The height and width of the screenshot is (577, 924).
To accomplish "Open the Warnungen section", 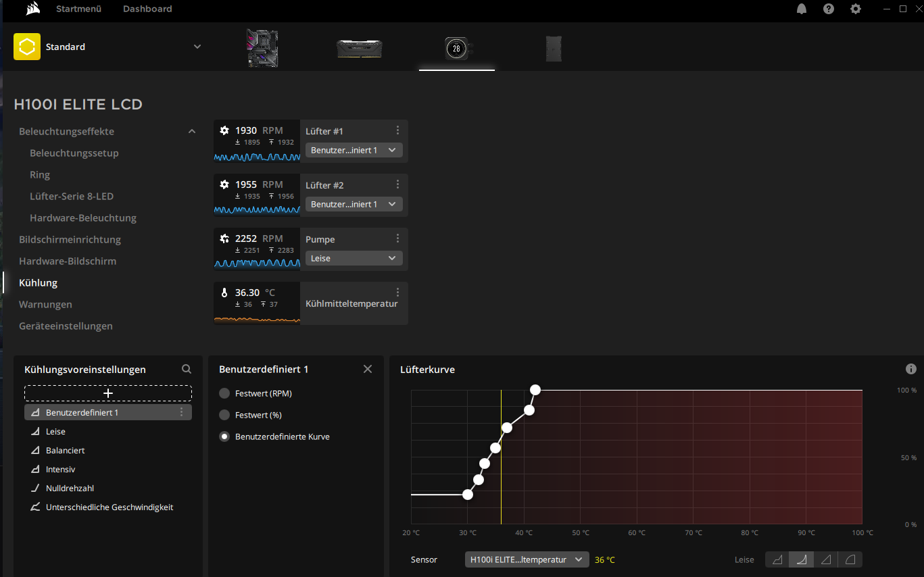I will tap(45, 304).
